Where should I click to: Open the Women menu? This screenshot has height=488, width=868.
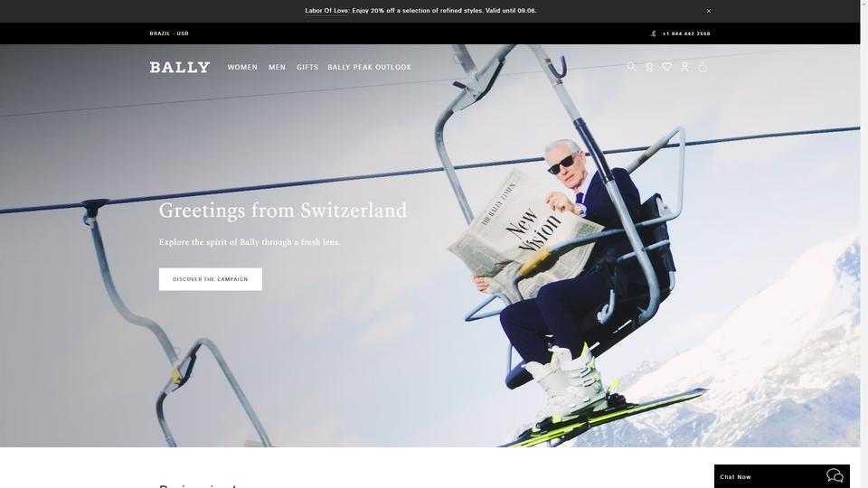pos(242,68)
